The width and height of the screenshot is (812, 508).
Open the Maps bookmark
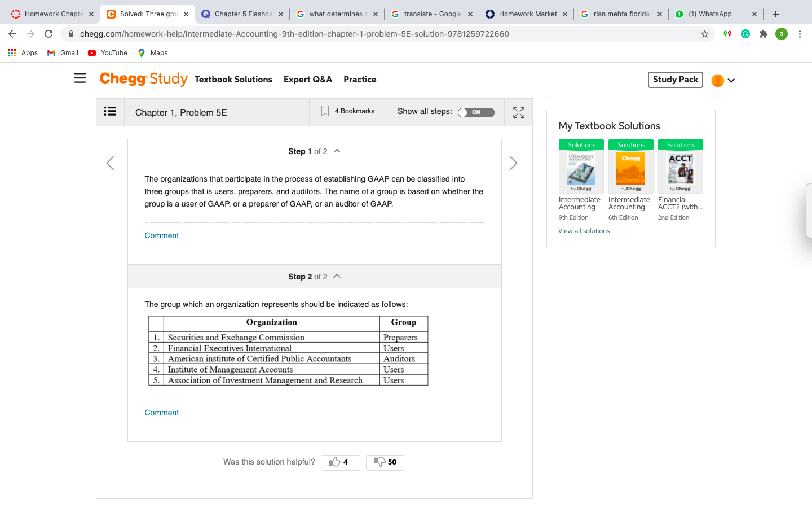tap(153, 53)
